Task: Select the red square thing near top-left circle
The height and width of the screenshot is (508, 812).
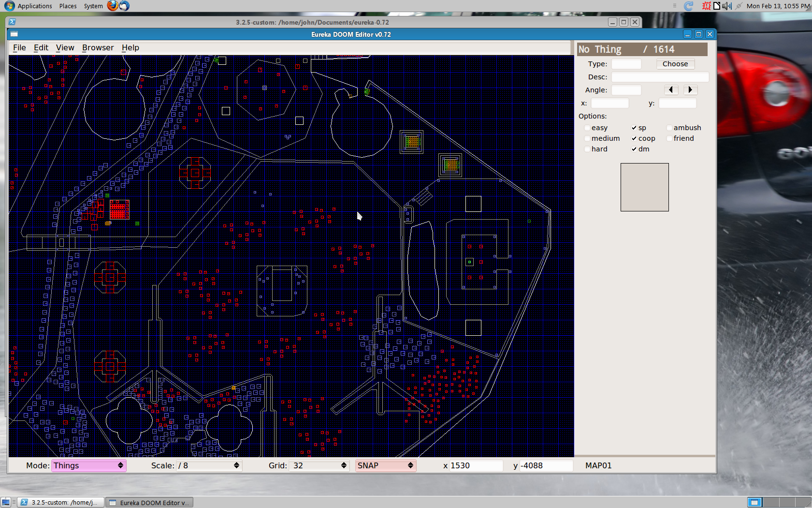Action: [x=124, y=72]
